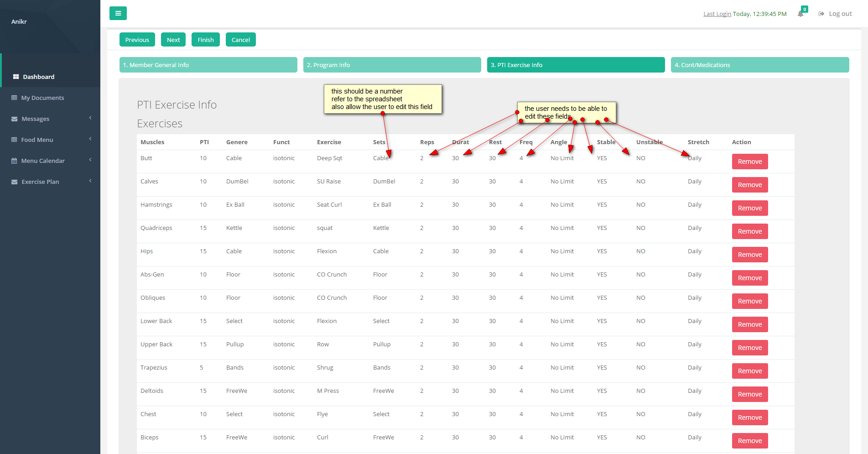
Task: Click the Muscles column header
Action: click(152, 142)
